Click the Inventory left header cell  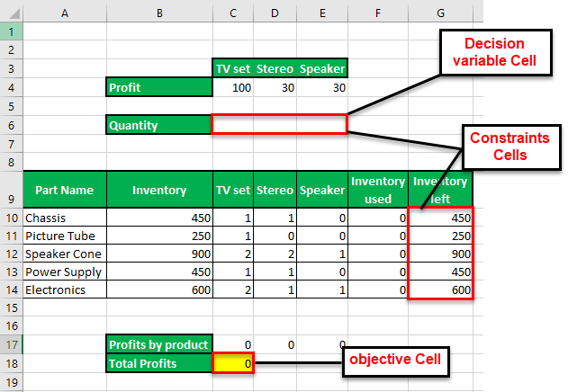(440, 190)
